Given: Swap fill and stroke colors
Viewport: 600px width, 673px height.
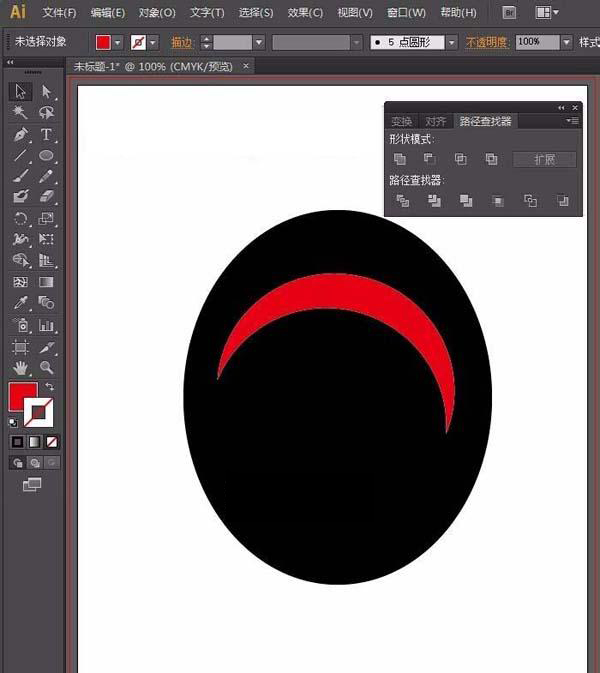Looking at the screenshot, I should coord(50,387).
